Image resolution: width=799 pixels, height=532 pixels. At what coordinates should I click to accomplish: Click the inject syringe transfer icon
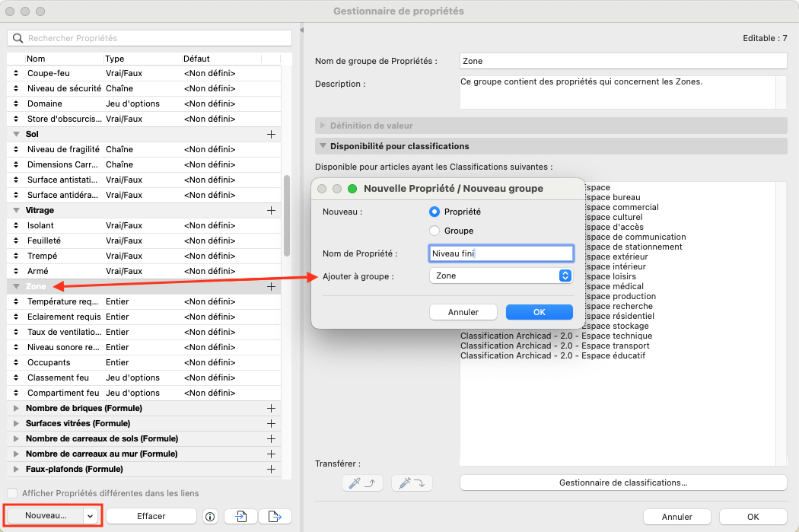(x=412, y=483)
